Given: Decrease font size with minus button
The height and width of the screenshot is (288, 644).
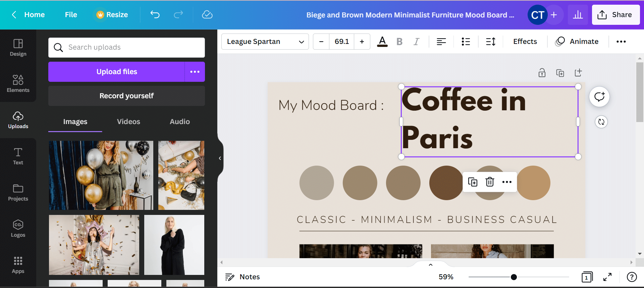Looking at the screenshot, I should click(321, 42).
